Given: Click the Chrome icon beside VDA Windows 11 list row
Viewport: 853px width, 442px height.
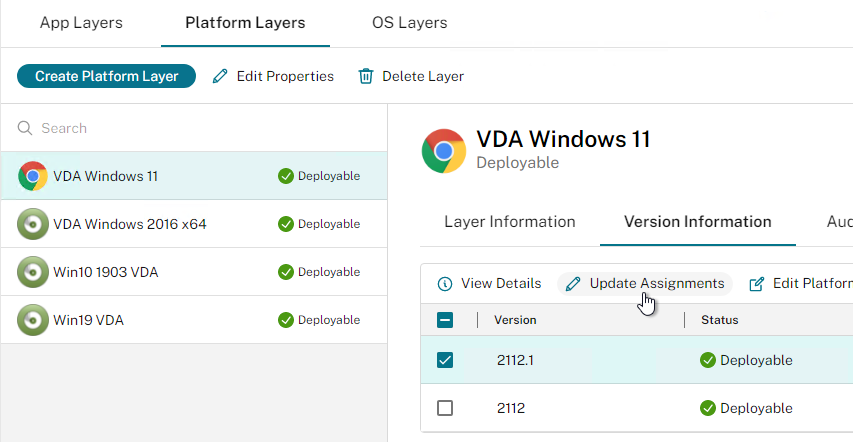Looking at the screenshot, I should pos(33,176).
